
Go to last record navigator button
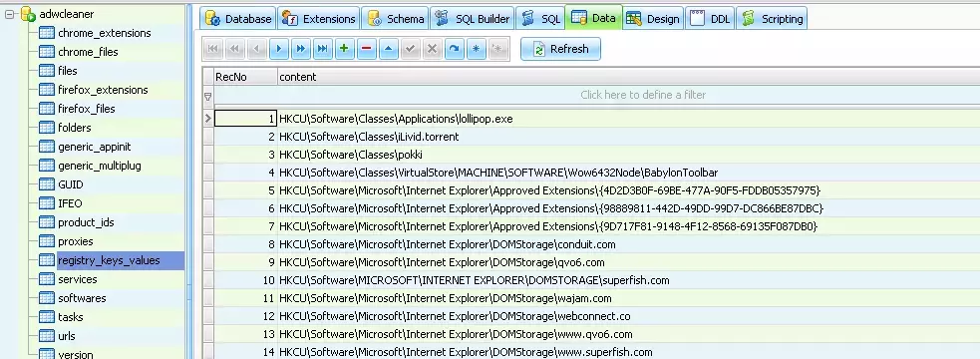pyautogui.click(x=322, y=49)
